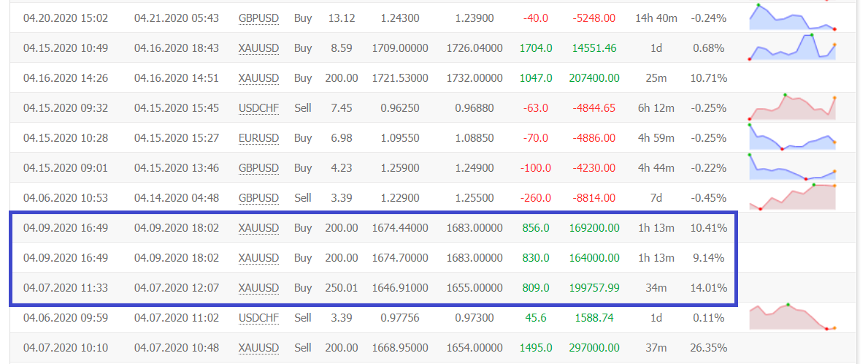Open XAUUSD link with 14551.46 profit
Screen dimensions: 868x364
pos(258,48)
